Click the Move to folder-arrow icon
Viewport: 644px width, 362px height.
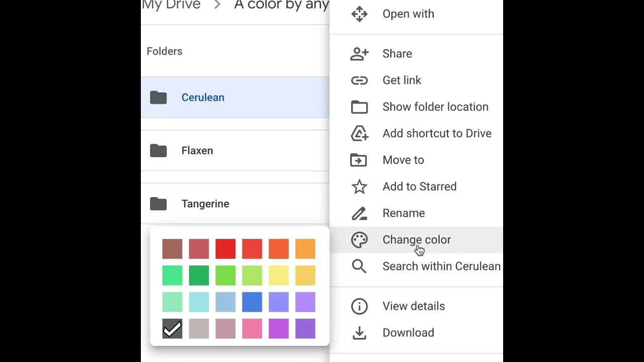click(359, 160)
